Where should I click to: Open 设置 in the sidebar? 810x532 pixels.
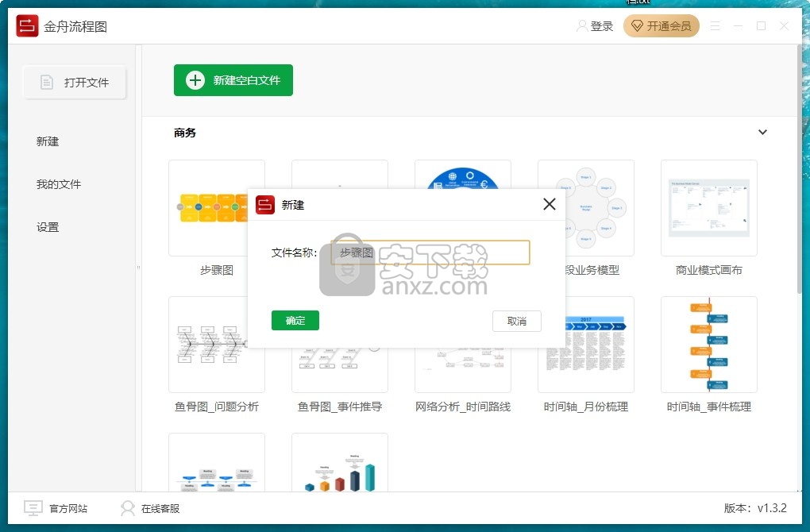point(48,227)
